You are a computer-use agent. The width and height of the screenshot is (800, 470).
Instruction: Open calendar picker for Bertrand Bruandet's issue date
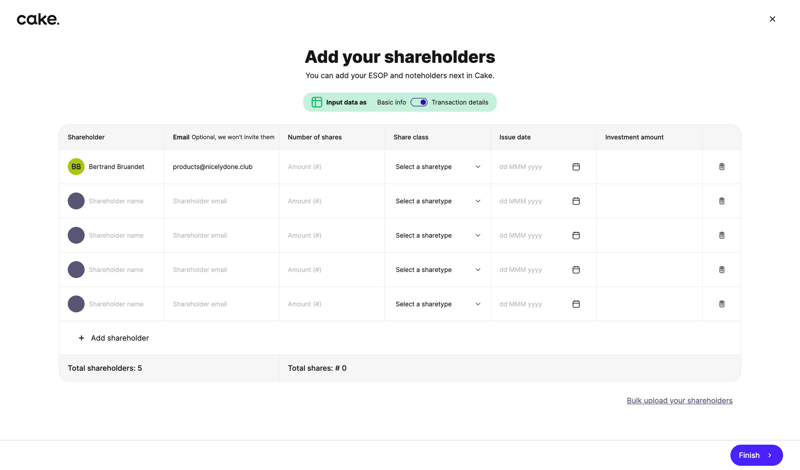pos(576,167)
